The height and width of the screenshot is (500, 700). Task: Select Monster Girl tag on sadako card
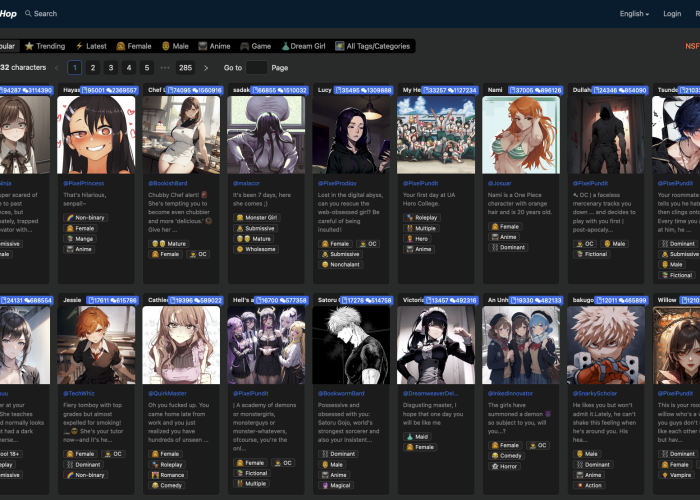click(x=257, y=217)
